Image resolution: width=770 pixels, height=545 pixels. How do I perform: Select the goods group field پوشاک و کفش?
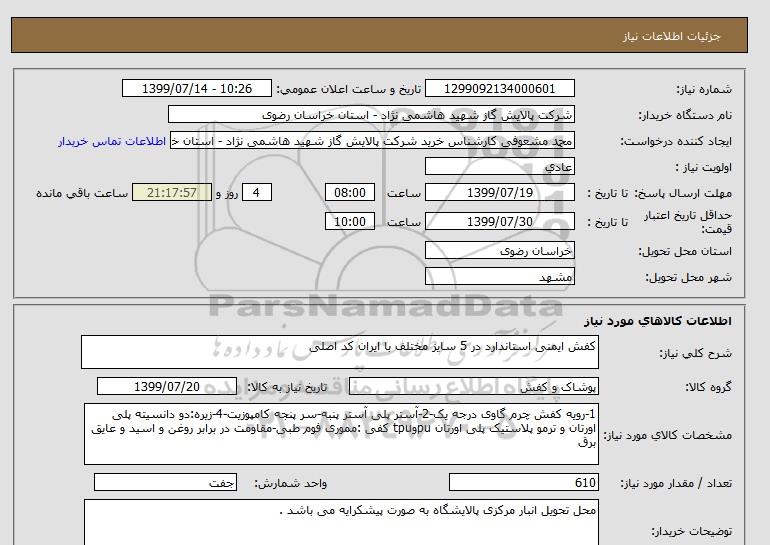click(500, 386)
